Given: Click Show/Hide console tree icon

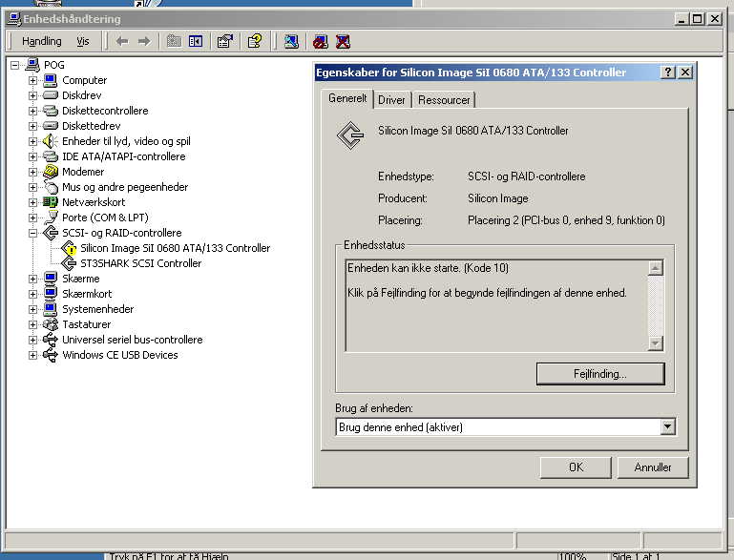Looking at the screenshot, I should [x=196, y=41].
